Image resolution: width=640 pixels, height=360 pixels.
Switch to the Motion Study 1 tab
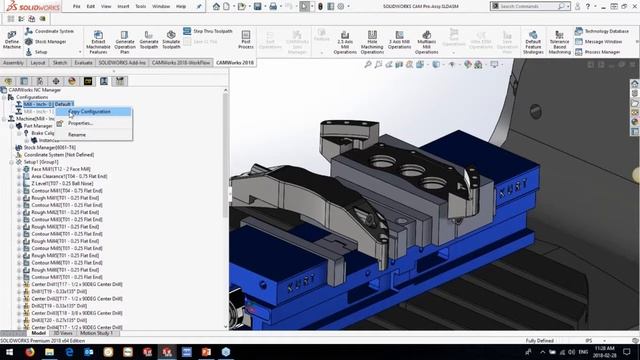pyautogui.click(x=96, y=333)
